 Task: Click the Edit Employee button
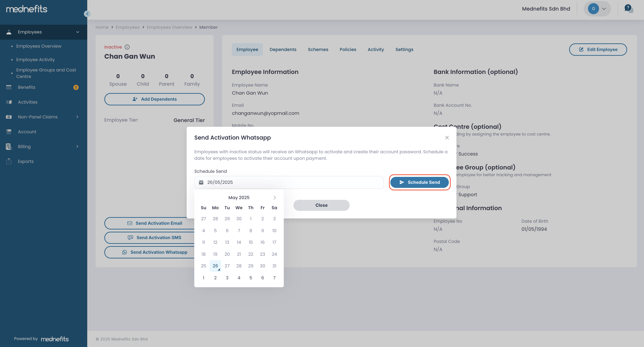pyautogui.click(x=598, y=49)
